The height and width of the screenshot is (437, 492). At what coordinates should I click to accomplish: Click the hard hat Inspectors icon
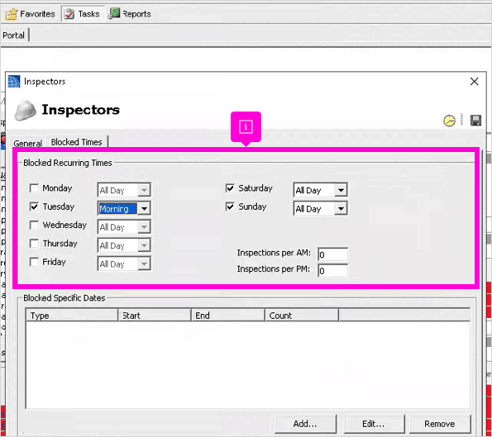25,110
